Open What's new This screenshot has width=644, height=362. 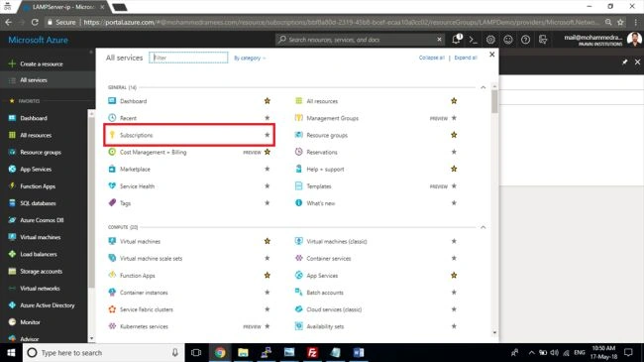pyautogui.click(x=321, y=203)
